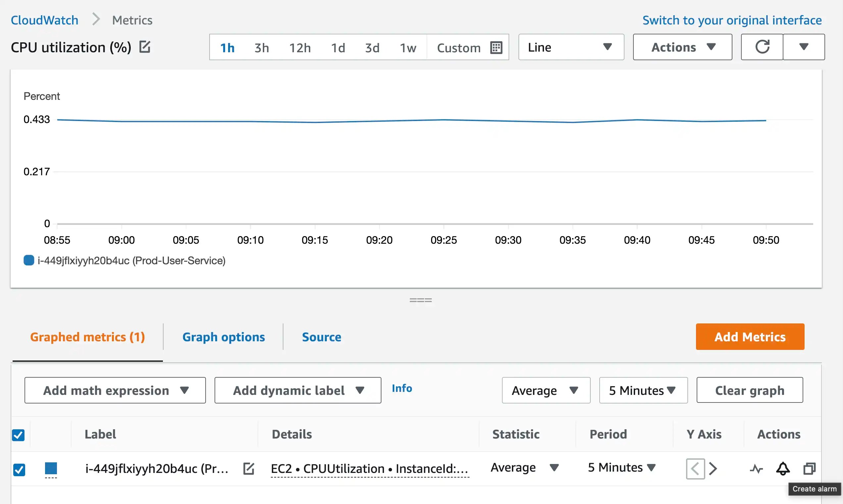Click the sparkline icon in the Actions column

757,468
